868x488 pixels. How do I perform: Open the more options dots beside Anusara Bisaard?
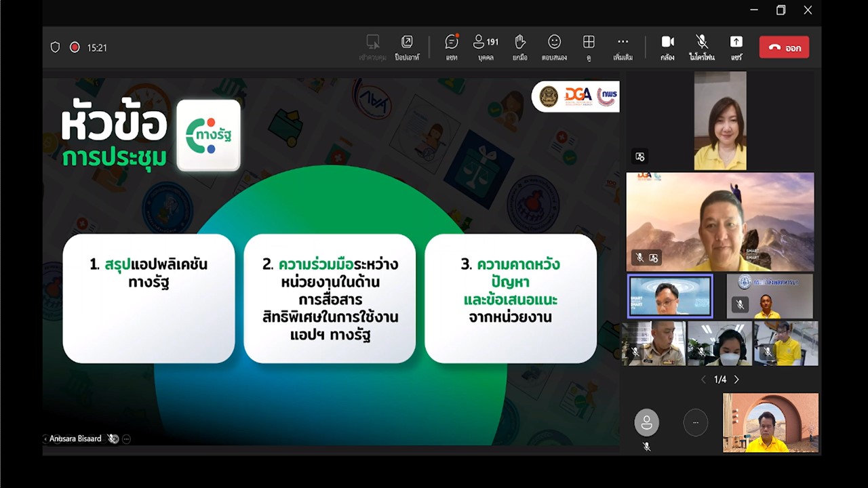click(x=126, y=439)
